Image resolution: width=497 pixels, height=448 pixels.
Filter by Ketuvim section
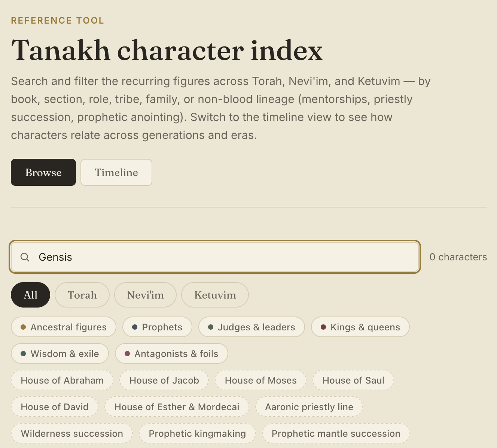215,295
